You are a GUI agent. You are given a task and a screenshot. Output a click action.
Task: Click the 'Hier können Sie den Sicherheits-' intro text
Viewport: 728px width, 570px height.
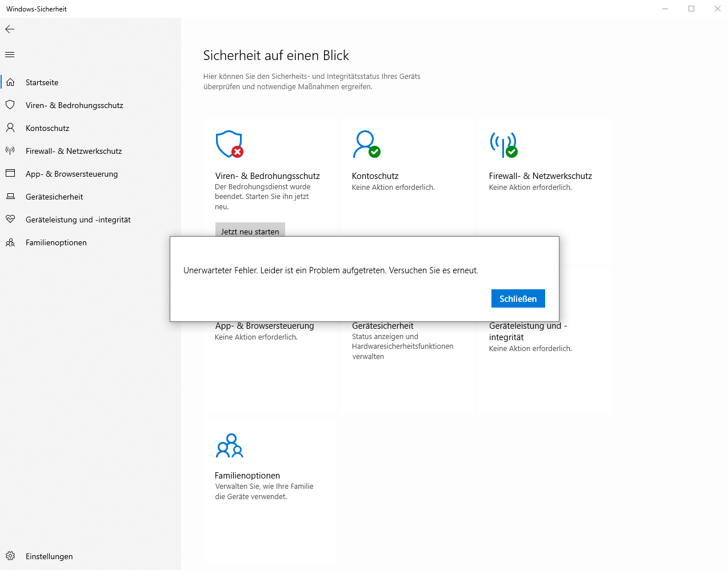click(x=312, y=81)
